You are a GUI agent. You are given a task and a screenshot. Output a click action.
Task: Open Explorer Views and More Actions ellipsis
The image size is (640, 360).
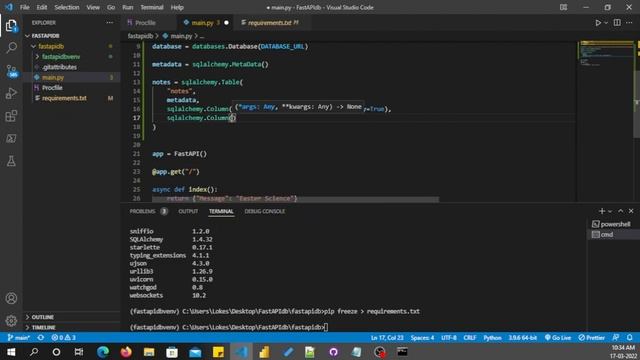pos(110,23)
